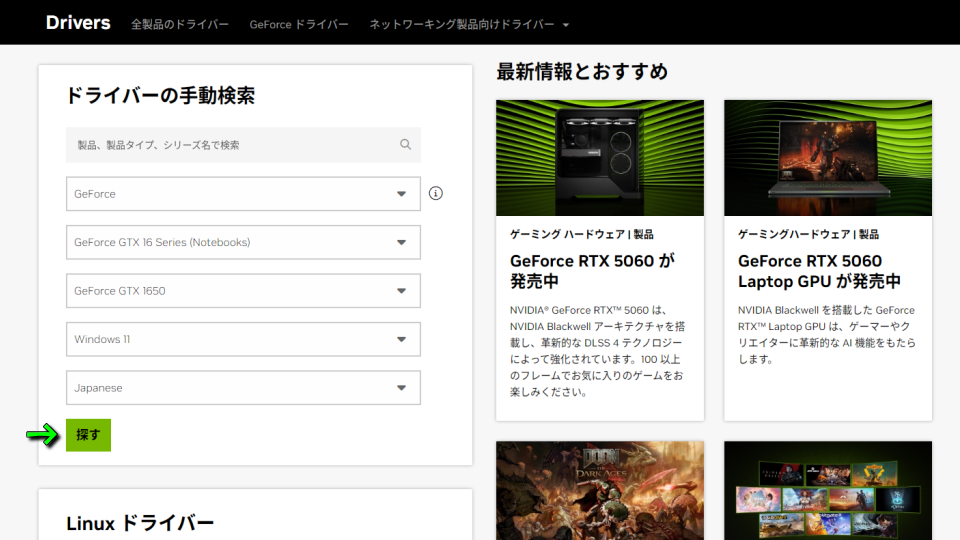Click ゲーミングハードウェア | 製品 label on the RTX 5060 Laptop GPU card
The image size is (960, 540).
point(808,234)
